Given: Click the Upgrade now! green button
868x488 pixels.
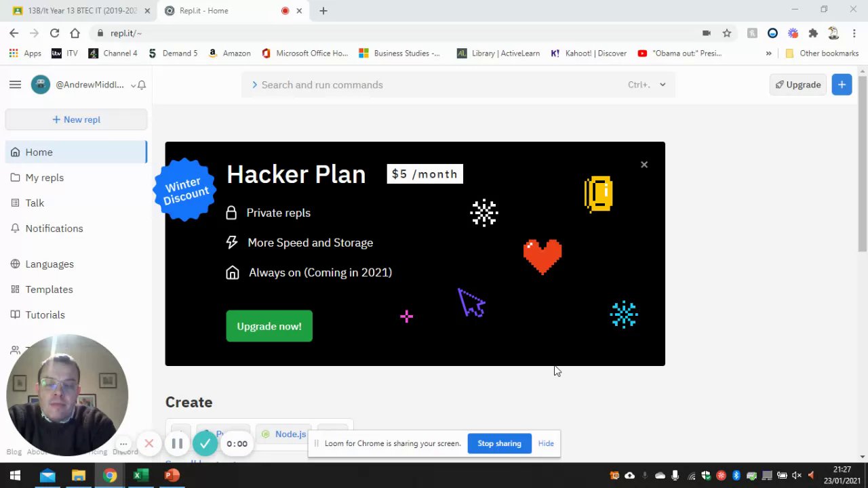Looking at the screenshot, I should click(269, 326).
